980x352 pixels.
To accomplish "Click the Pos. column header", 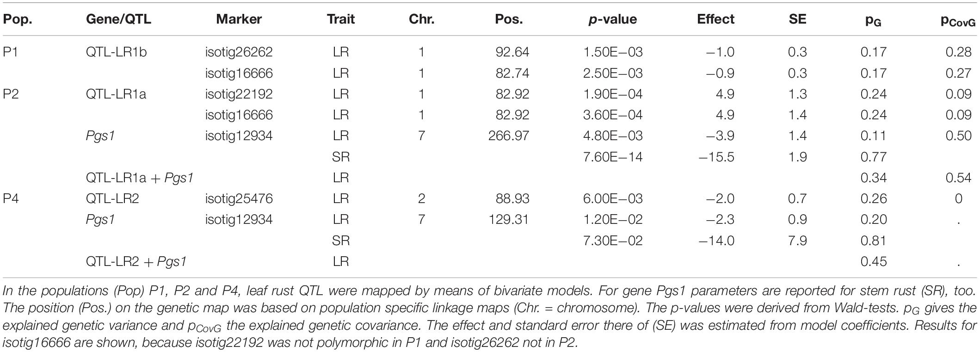I will (509, 19).
